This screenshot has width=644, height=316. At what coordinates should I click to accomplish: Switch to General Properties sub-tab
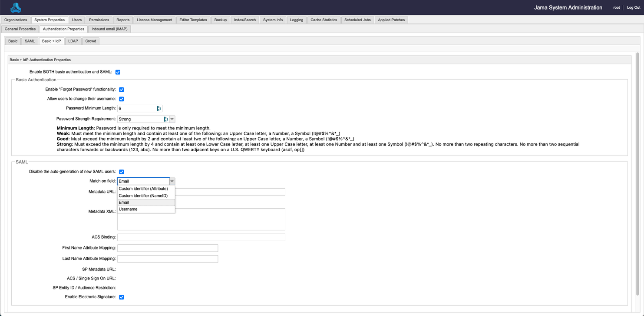coord(20,29)
